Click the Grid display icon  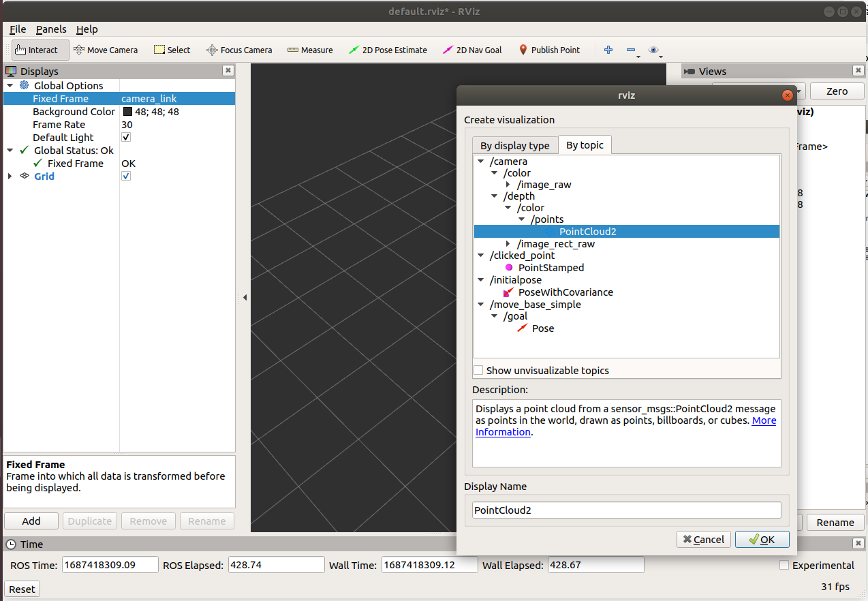pos(25,176)
